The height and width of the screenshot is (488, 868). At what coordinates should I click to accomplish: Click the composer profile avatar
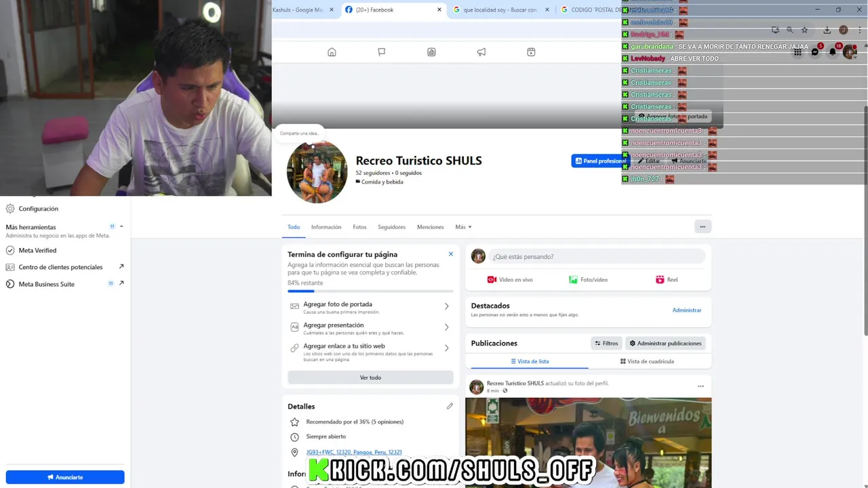coord(478,256)
